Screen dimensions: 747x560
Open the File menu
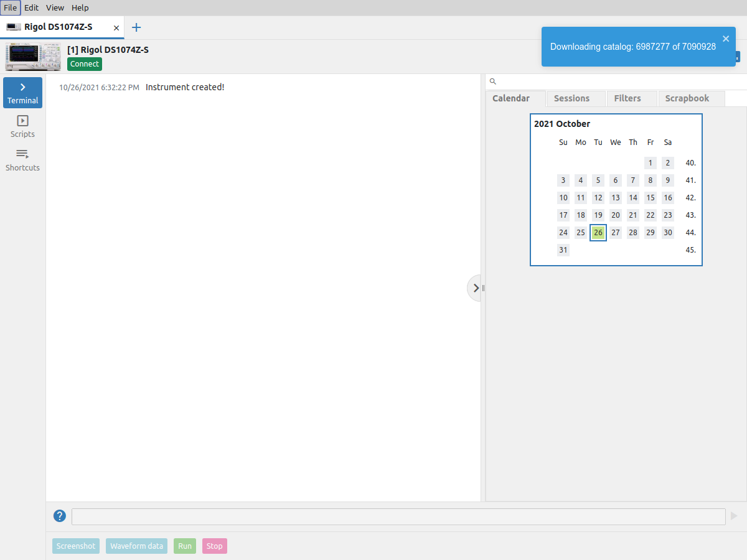click(11, 7)
